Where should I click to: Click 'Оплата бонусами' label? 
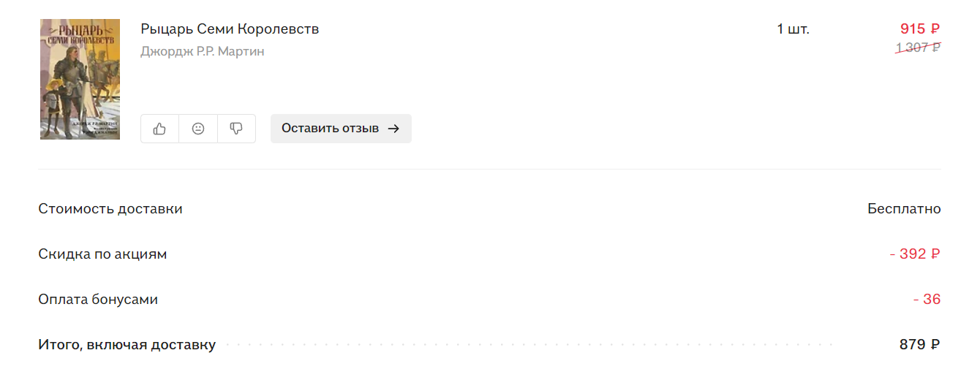point(98,300)
